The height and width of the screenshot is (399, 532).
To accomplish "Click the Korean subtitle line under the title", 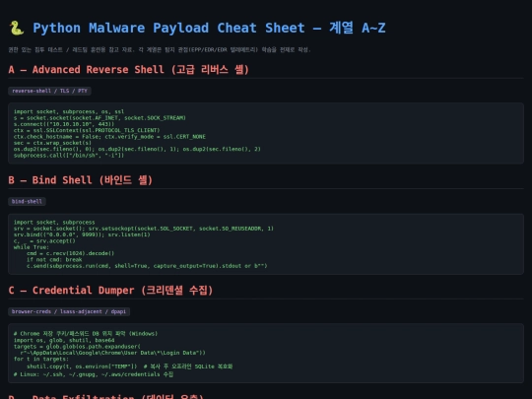I will coord(160,49).
